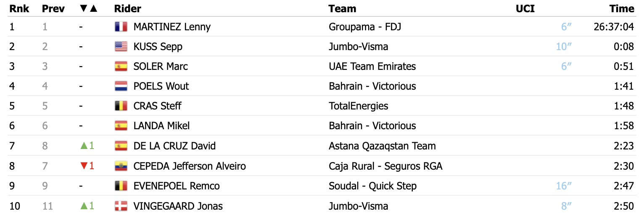644x213 pixels.
Task: Click the 16″ bonus value for Evenepoel
Action: 564,186
